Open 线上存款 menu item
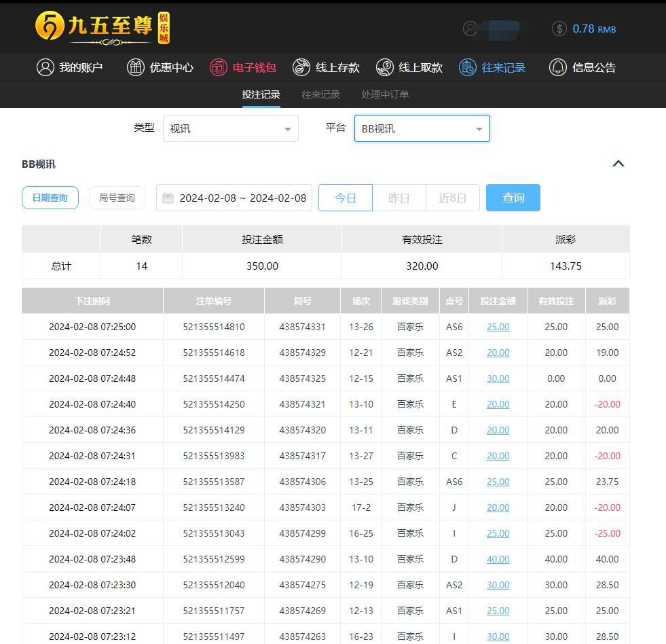The height and width of the screenshot is (644, 666). point(326,67)
